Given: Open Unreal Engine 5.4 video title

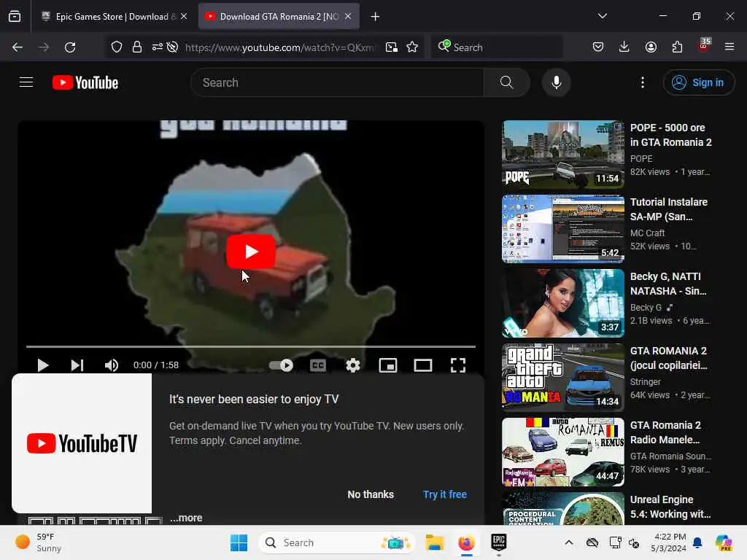Looking at the screenshot, I should pos(670,507).
